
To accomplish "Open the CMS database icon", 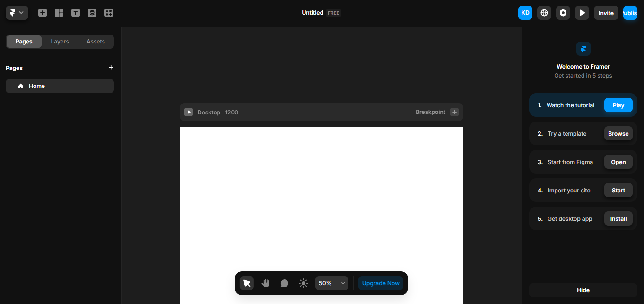I will tap(92, 13).
